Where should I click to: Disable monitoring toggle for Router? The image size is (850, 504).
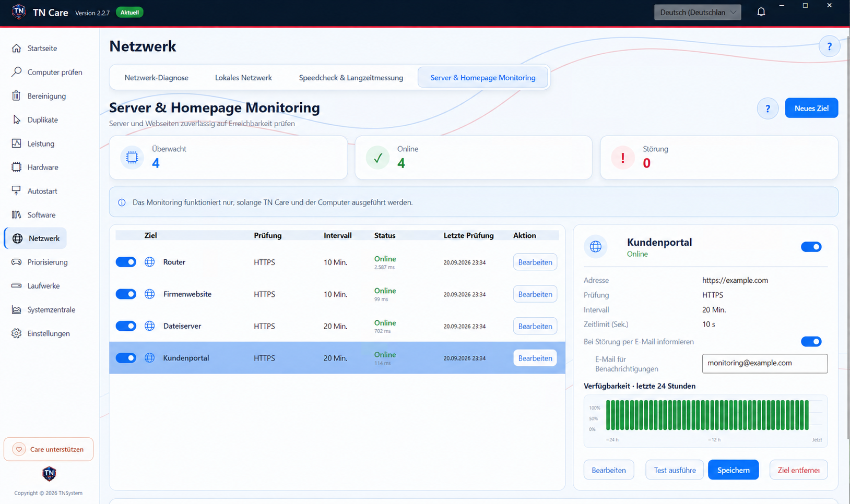(x=126, y=262)
